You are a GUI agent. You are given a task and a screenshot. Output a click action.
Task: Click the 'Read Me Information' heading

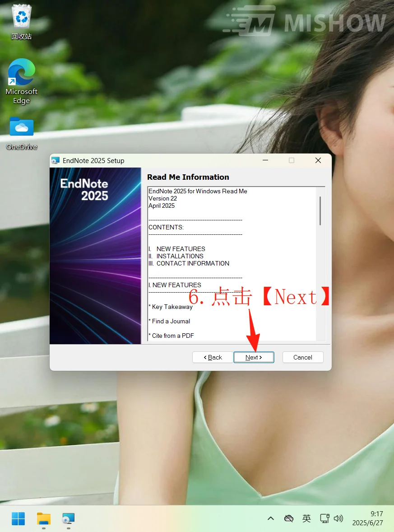point(188,177)
